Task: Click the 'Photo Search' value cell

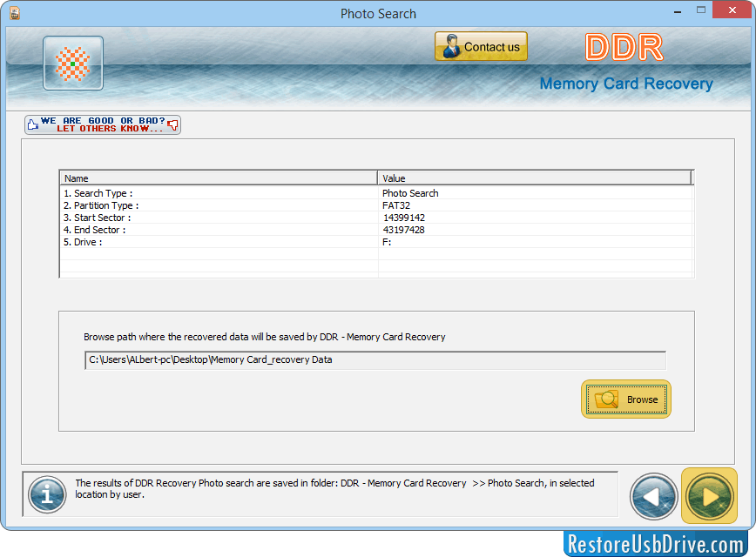Action: coord(410,193)
